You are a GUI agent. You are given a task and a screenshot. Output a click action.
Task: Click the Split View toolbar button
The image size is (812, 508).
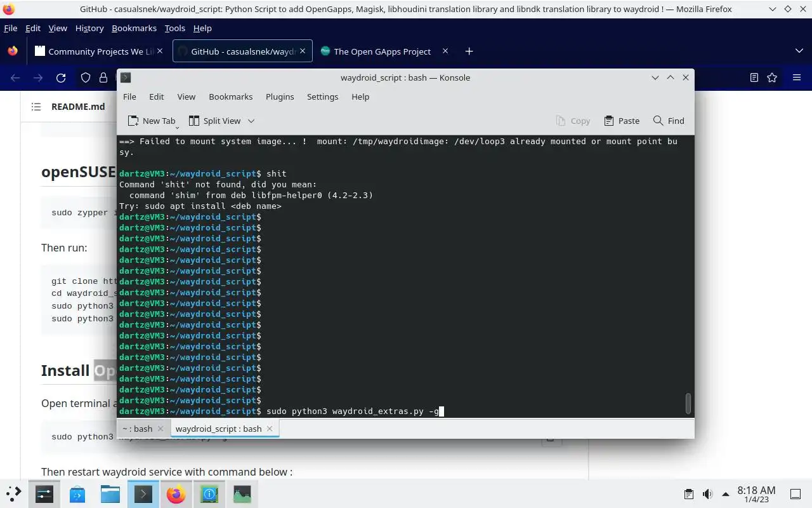(x=214, y=121)
